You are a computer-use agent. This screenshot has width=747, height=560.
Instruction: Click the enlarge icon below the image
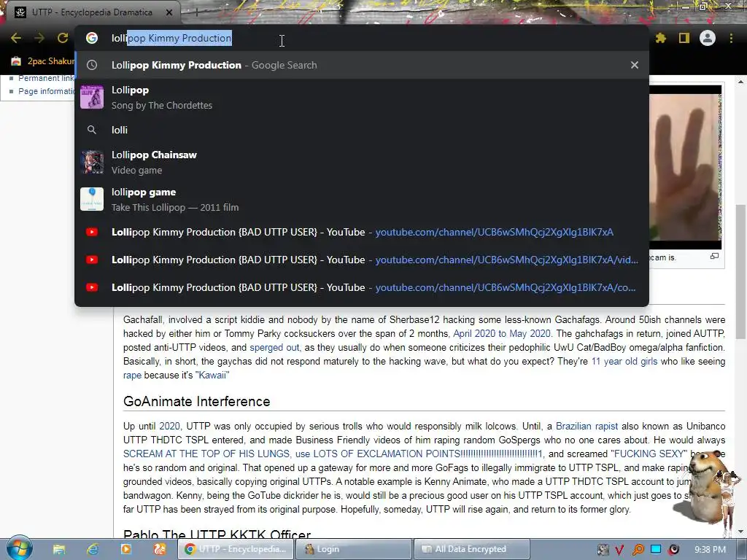pyautogui.click(x=714, y=256)
